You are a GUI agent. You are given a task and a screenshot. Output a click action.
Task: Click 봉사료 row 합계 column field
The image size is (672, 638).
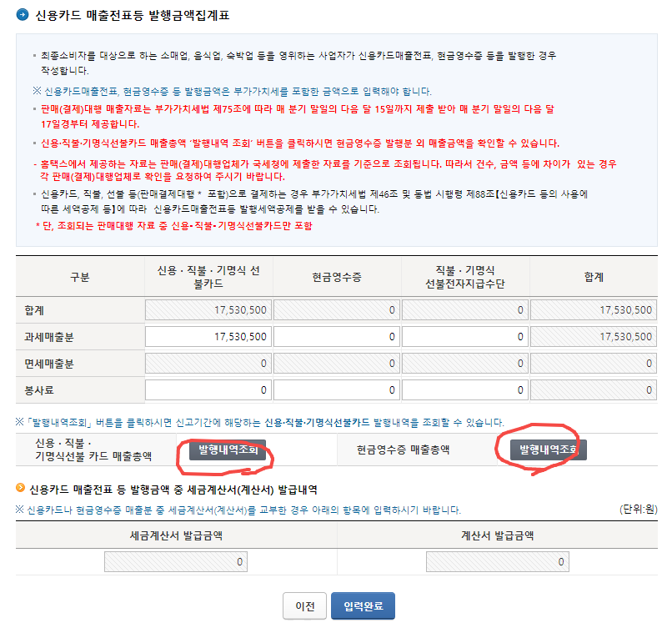click(594, 390)
